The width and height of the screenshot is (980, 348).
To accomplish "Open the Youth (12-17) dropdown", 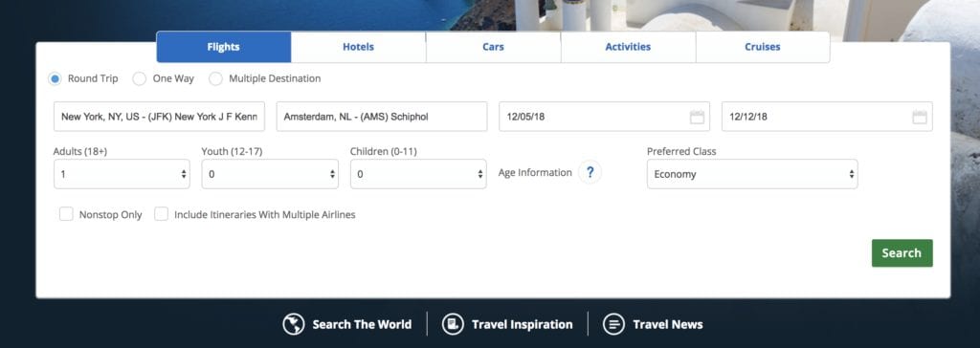I will [270, 174].
